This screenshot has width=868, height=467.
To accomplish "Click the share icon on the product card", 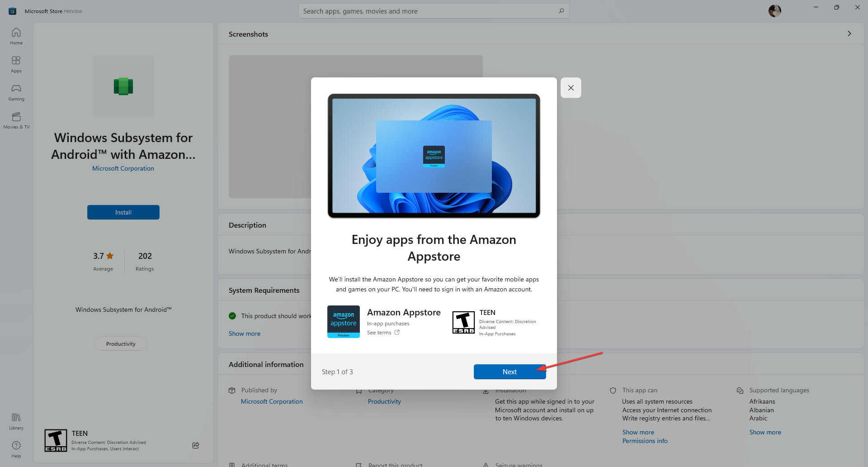I will click(196, 445).
